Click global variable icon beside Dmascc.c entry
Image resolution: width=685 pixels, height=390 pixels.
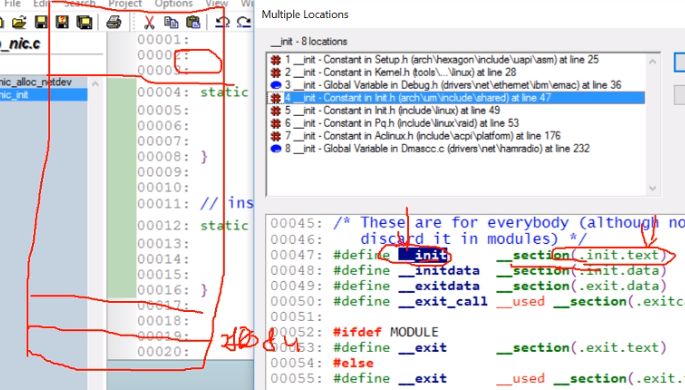click(x=276, y=149)
